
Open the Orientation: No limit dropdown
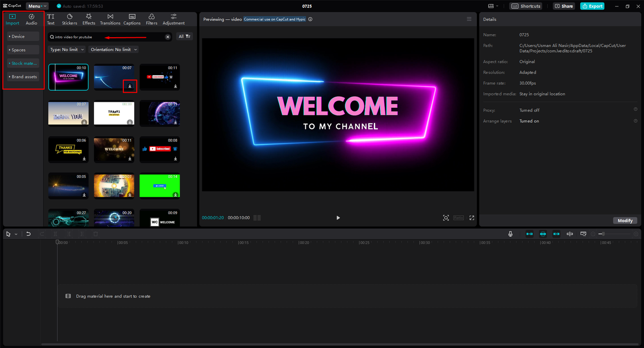tap(113, 49)
